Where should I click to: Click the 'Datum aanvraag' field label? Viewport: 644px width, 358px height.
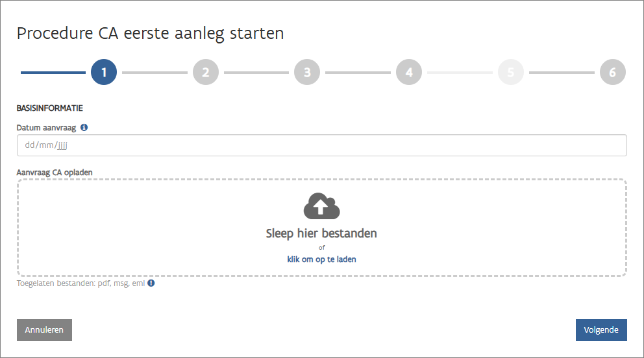click(x=46, y=128)
